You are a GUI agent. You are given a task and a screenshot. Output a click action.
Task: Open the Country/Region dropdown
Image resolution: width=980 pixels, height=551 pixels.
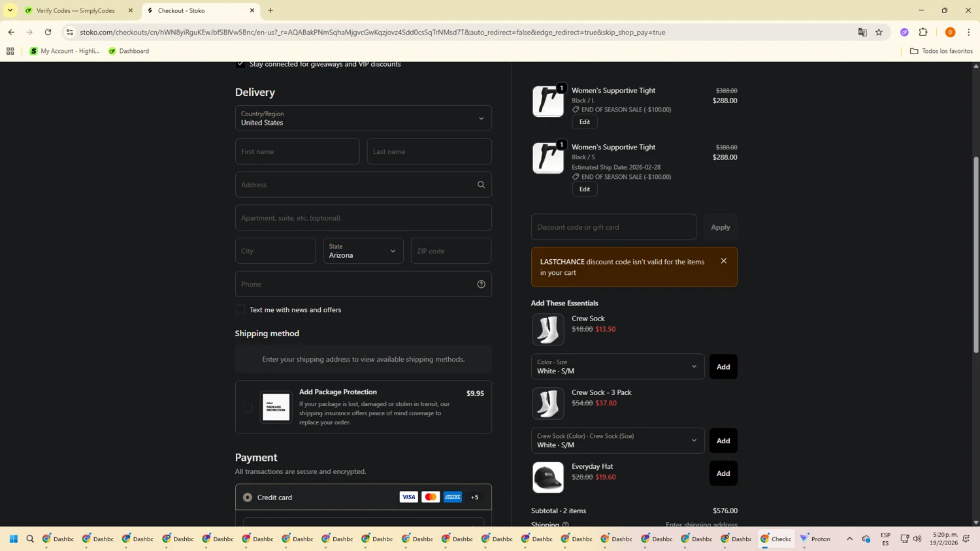tap(363, 118)
